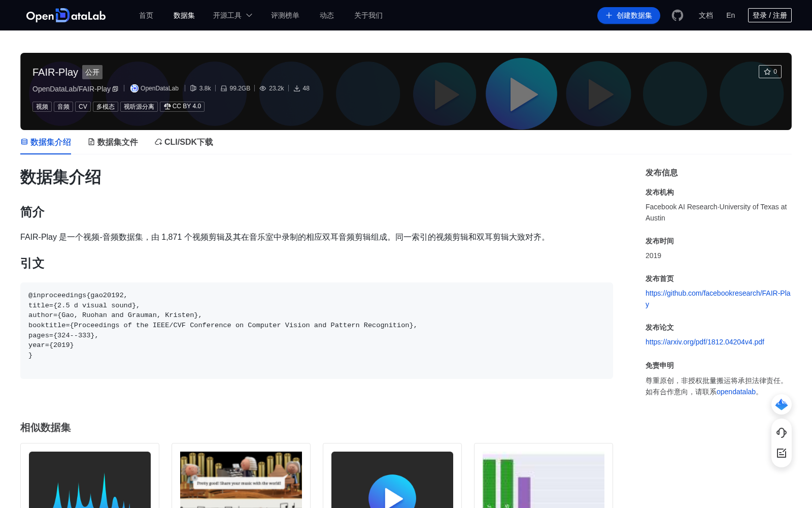
Task: Click the citation code block
Action: coord(317,330)
